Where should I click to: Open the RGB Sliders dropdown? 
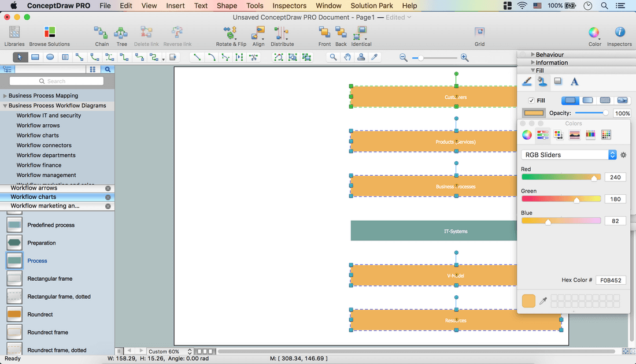click(569, 155)
